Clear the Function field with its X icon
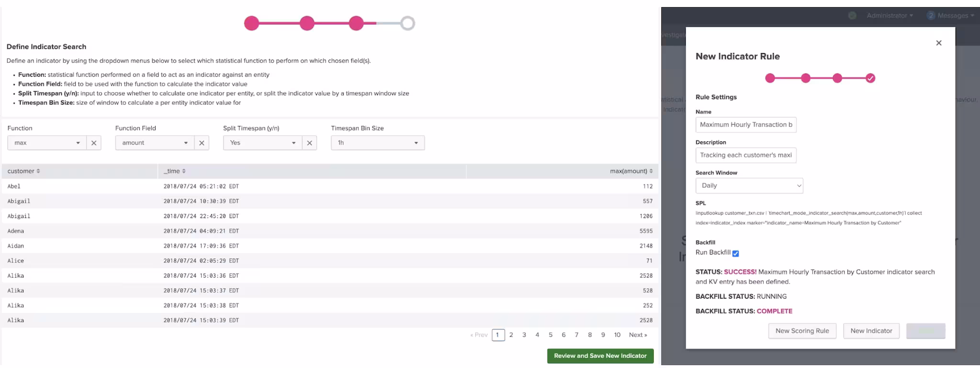 coord(94,143)
